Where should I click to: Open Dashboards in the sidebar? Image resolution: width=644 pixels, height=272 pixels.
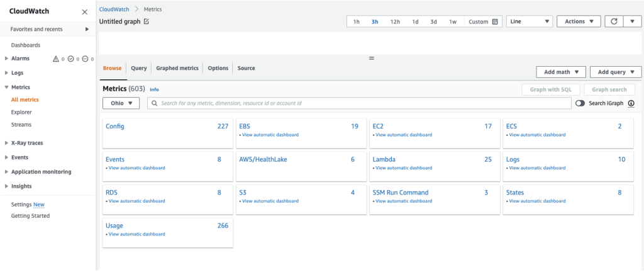coord(25,45)
